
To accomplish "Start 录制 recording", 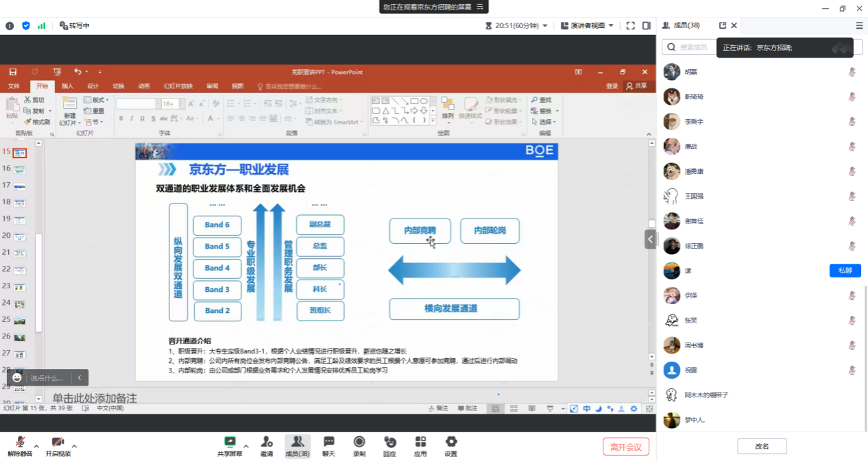I will [x=359, y=447].
